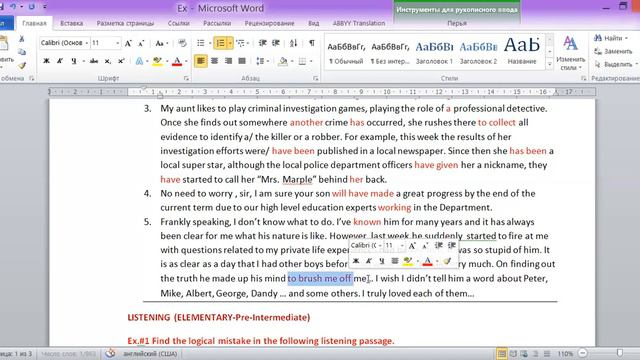
Task: Click the Redo icon in quick access toolbar
Action: click(x=31, y=7)
